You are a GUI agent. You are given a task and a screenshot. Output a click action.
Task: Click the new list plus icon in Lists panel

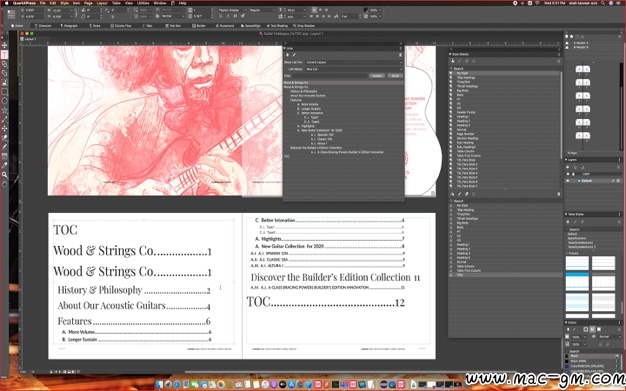click(287, 55)
